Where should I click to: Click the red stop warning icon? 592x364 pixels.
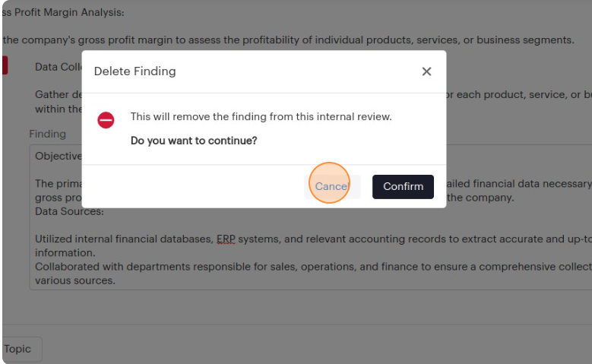click(106, 120)
